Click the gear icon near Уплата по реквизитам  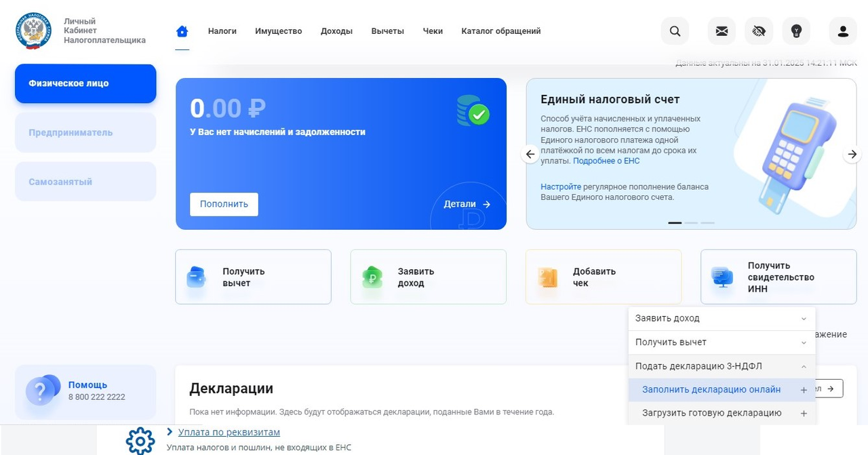(140, 439)
